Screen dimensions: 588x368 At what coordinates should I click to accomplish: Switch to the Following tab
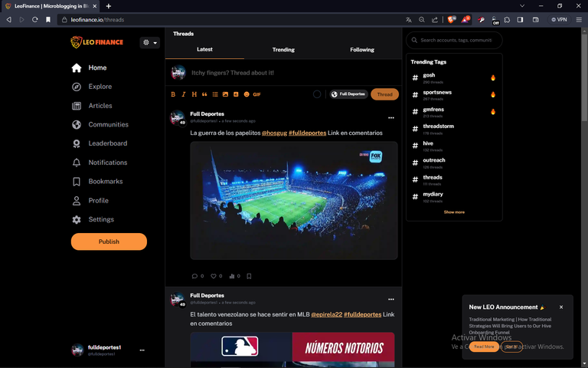point(362,50)
